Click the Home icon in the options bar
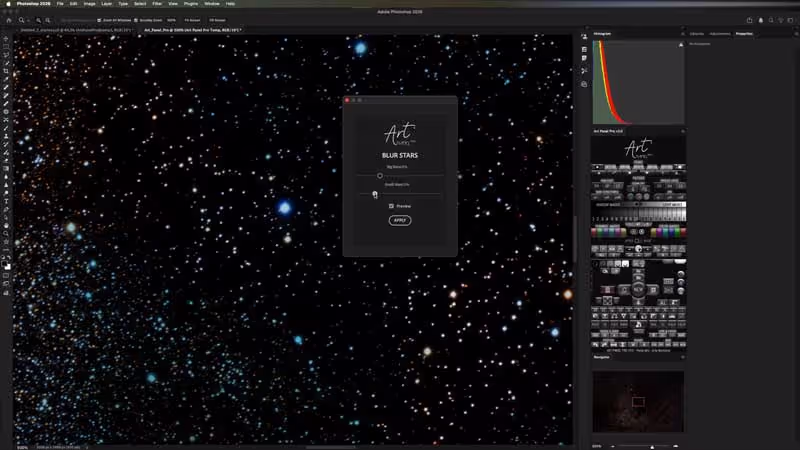The image size is (800, 450). pyautogui.click(x=9, y=20)
